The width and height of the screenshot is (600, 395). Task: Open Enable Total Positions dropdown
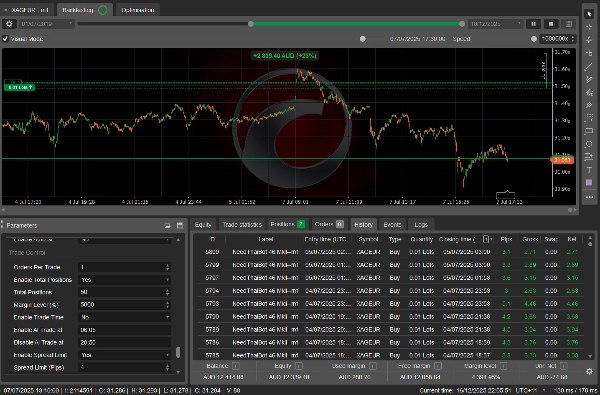(x=124, y=280)
